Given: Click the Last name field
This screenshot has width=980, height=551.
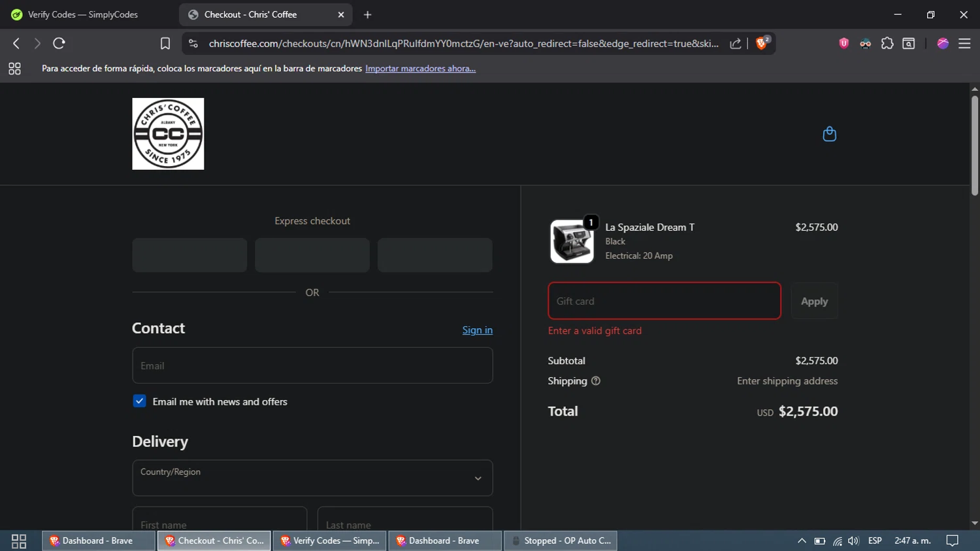Looking at the screenshot, I should (x=405, y=520).
